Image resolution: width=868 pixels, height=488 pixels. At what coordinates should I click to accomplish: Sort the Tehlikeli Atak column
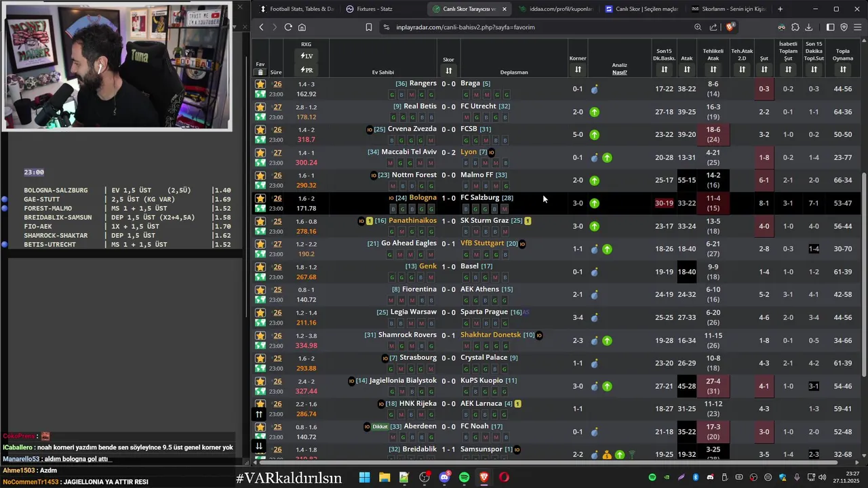coord(713,69)
